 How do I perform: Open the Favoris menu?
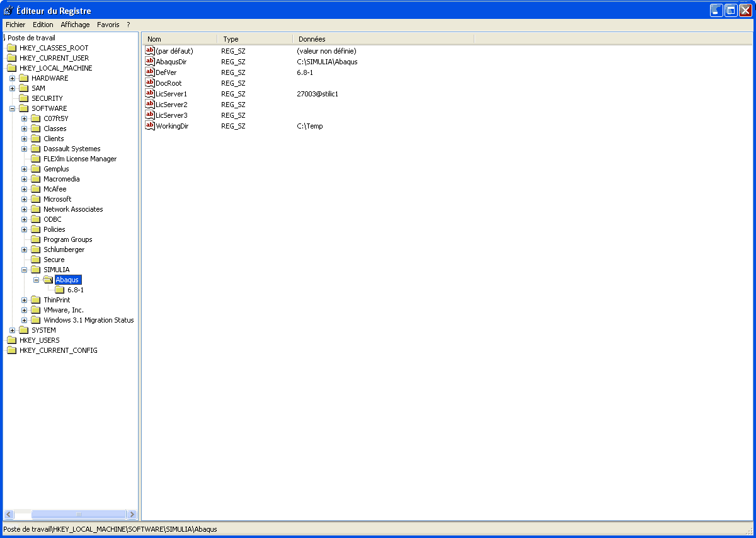click(108, 25)
